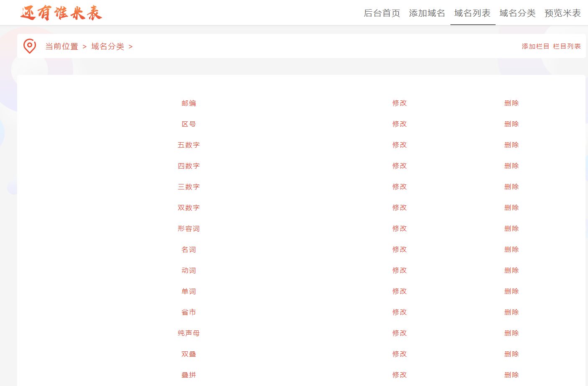588x386 pixels.
Task: Delete the 五数字 category
Action: 511,145
